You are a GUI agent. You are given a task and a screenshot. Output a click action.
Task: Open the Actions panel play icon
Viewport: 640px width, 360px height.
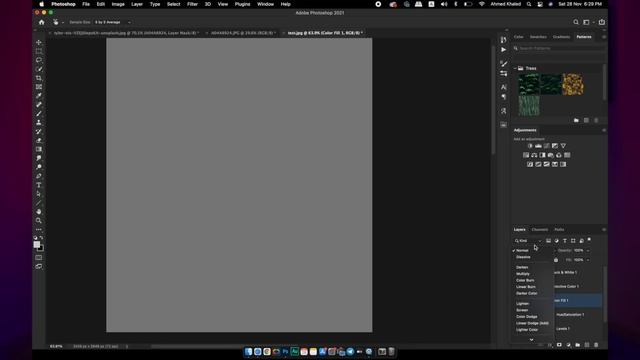coord(504,49)
